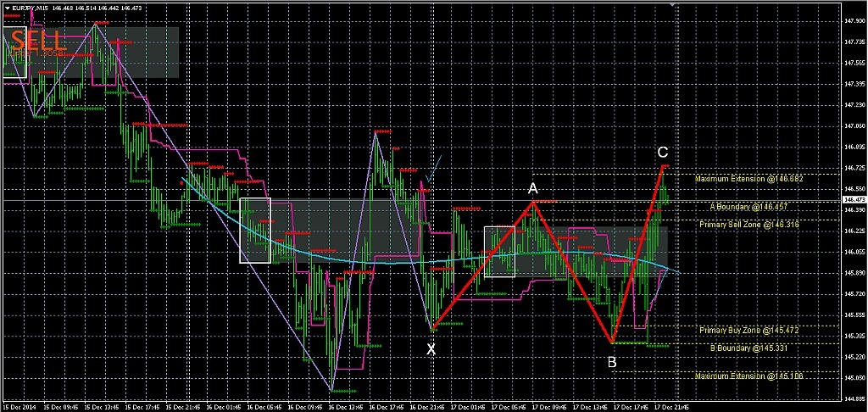Click the pattern point label B
Viewport: 868px width, 412px height.
click(612, 363)
